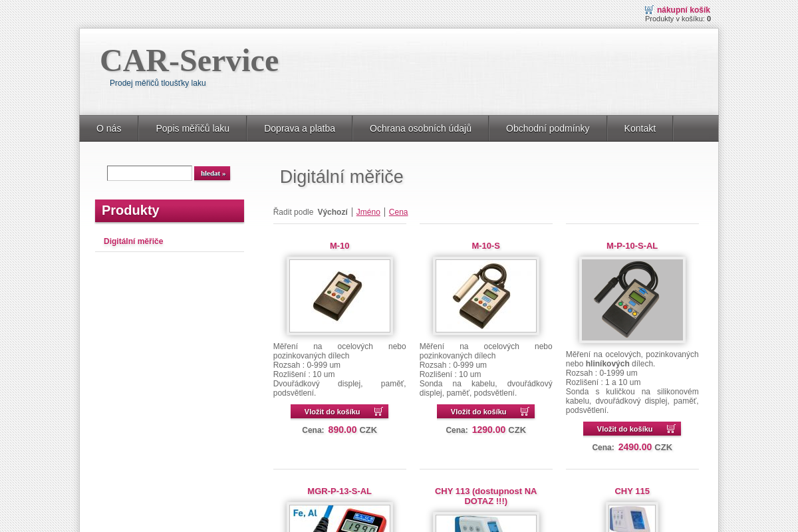Open Ochrana osobních údajů page
Viewport: 798px width, 532px height.
click(420, 128)
